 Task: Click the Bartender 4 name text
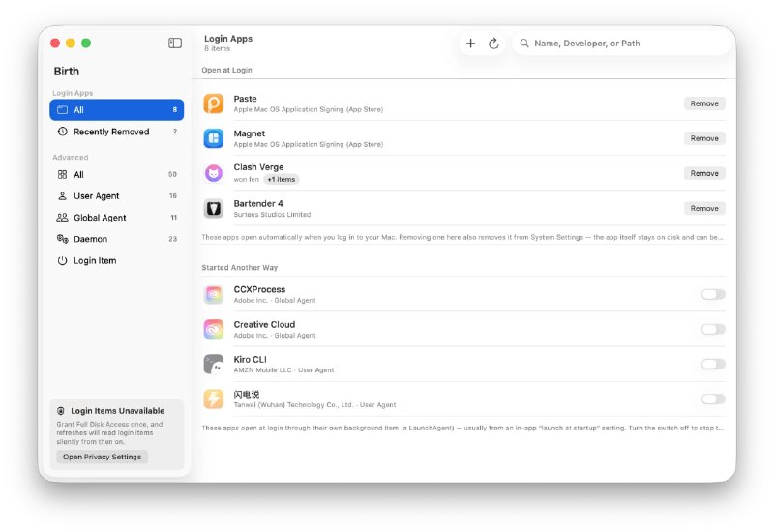coord(258,203)
